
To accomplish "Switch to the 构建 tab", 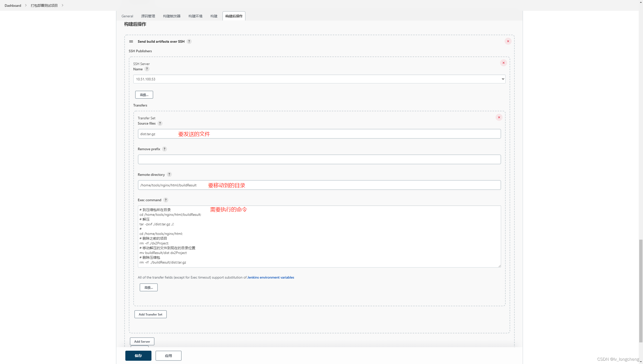I will [214, 16].
